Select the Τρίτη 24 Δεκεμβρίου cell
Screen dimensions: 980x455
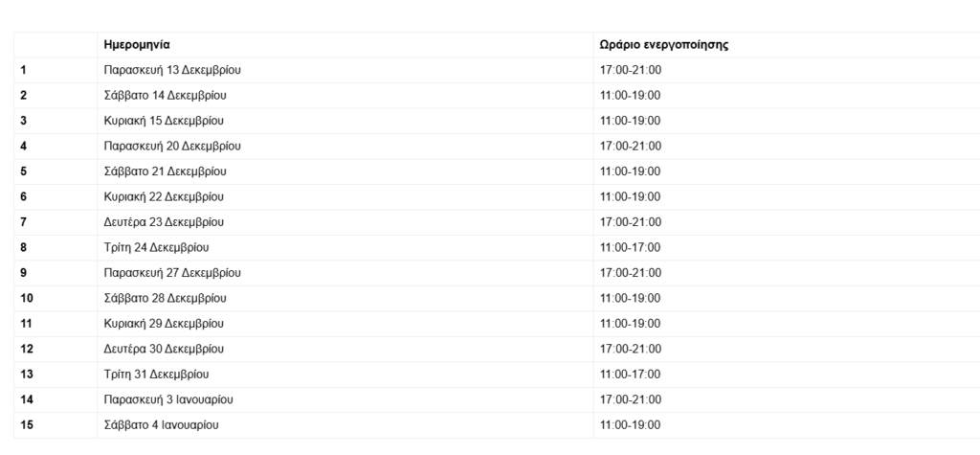[x=156, y=248]
